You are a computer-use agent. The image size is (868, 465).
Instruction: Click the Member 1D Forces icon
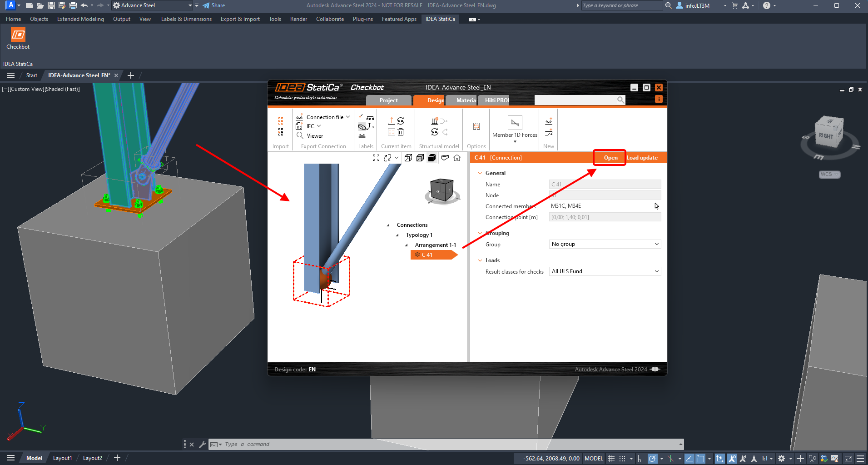[515, 123]
